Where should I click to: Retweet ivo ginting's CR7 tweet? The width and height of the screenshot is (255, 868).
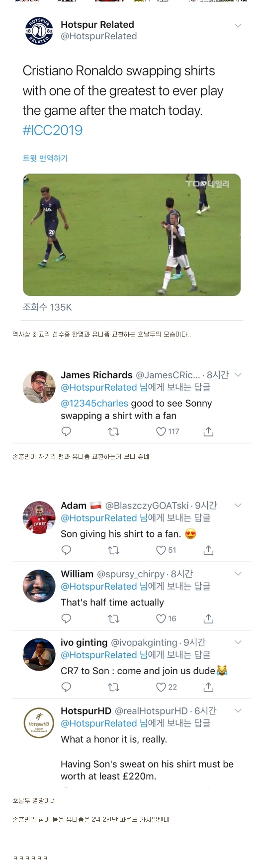click(x=114, y=687)
